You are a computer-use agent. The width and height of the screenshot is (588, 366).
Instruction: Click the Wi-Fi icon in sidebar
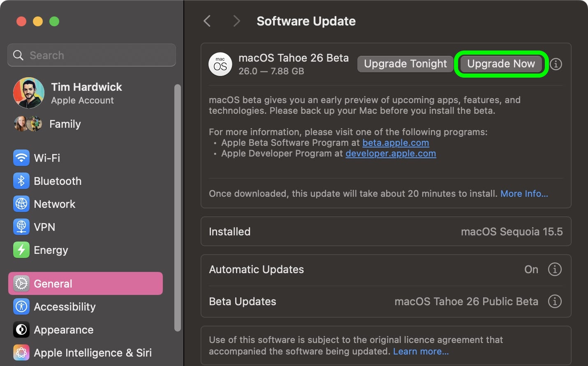tap(21, 158)
